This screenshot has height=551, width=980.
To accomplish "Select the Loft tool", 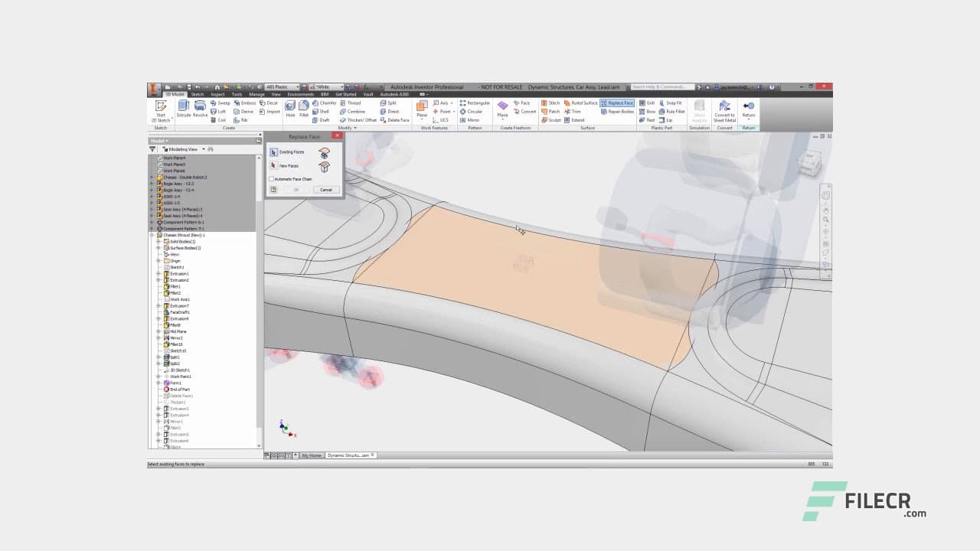I will (x=219, y=111).
